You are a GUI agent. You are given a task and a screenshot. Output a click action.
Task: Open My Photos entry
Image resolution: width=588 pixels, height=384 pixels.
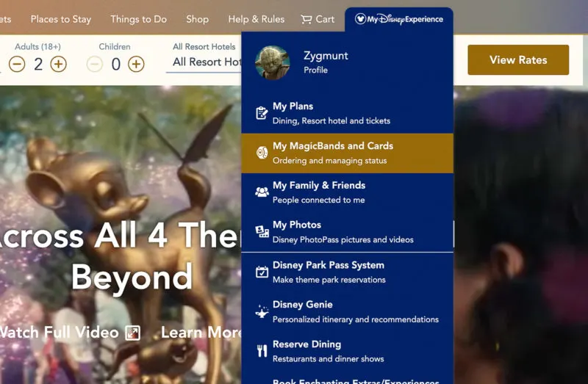(x=347, y=232)
